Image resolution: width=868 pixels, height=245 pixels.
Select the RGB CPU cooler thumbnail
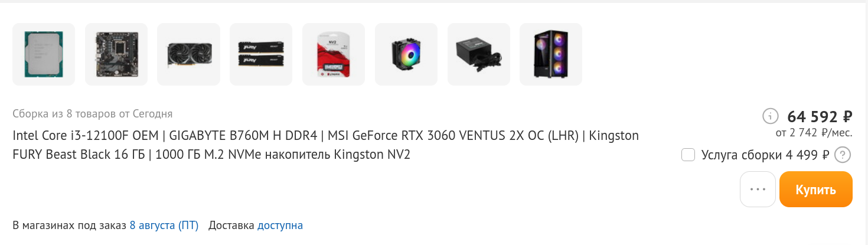pyautogui.click(x=406, y=54)
